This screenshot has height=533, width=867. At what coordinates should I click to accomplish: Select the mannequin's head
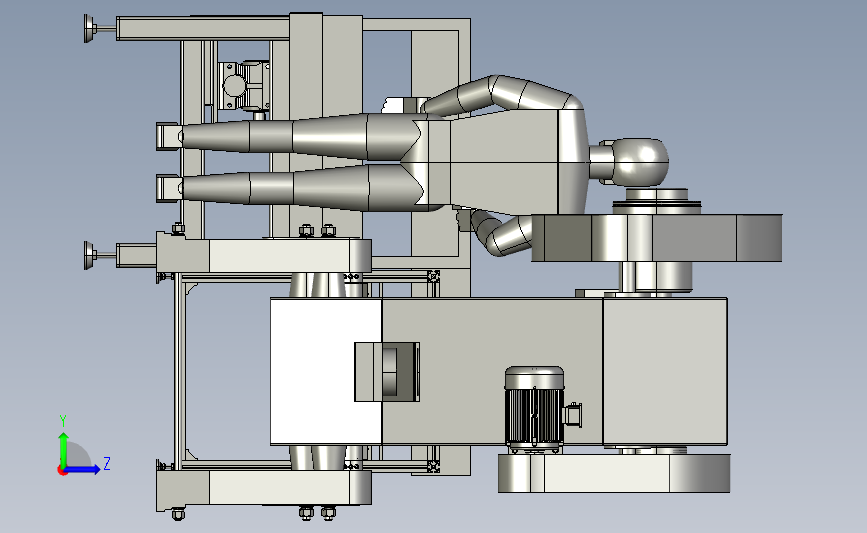(x=640, y=162)
